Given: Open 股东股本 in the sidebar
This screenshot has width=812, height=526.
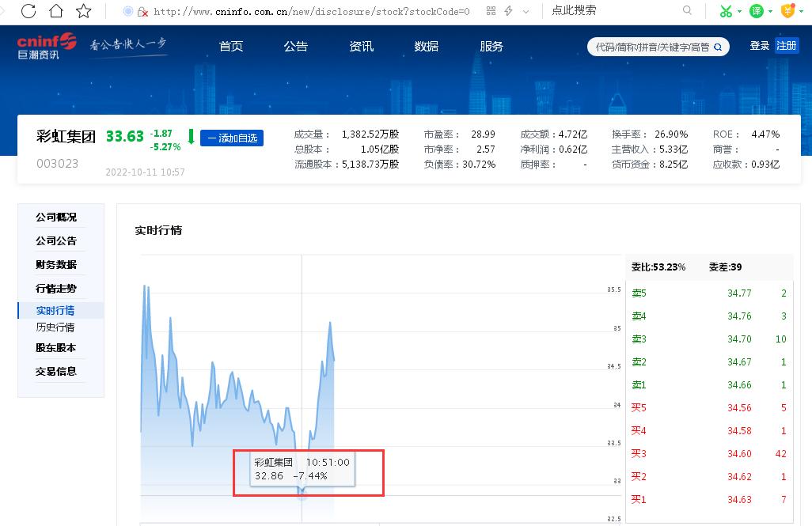Looking at the screenshot, I should [56, 348].
